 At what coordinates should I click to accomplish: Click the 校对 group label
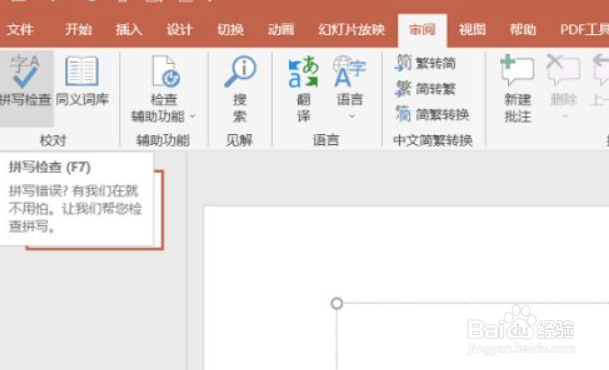tap(53, 140)
